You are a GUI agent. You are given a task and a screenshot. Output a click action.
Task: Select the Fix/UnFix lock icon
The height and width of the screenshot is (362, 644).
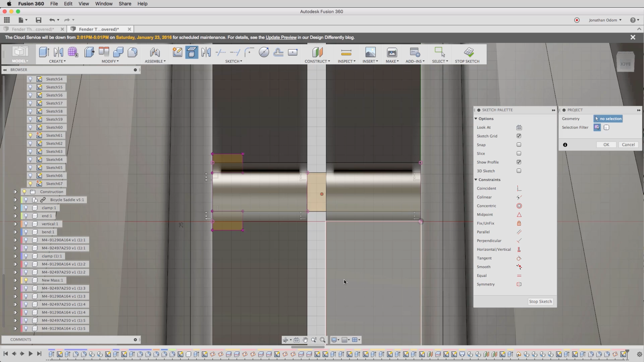click(519, 223)
